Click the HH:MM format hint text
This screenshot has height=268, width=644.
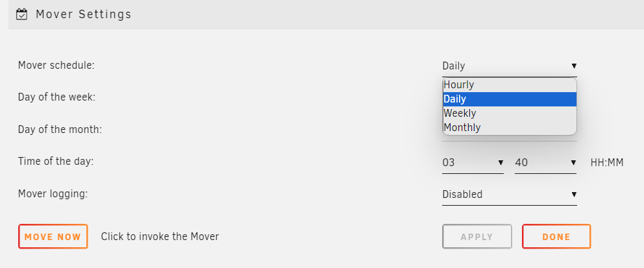pos(607,162)
